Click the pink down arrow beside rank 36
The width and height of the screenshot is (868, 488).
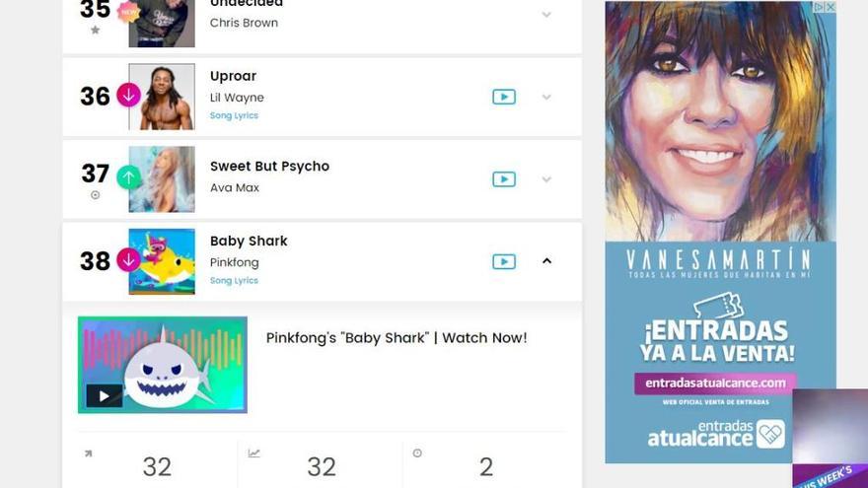[x=128, y=96]
